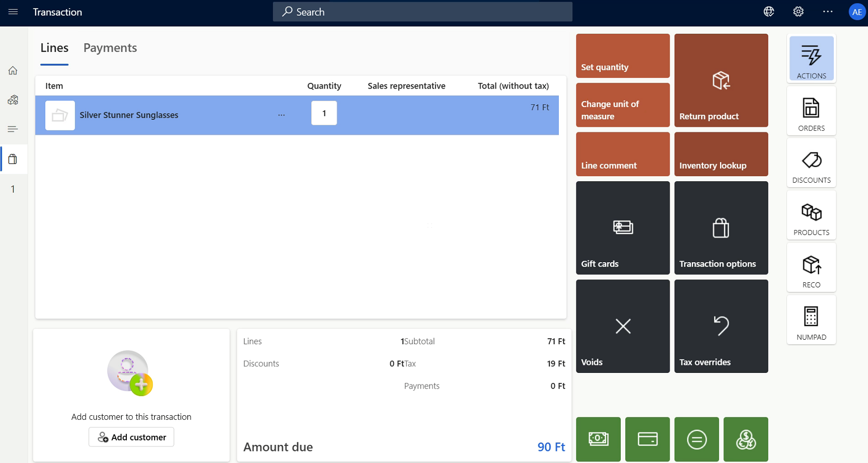Pay by card using the green card tile
868x463 pixels.
(x=647, y=439)
